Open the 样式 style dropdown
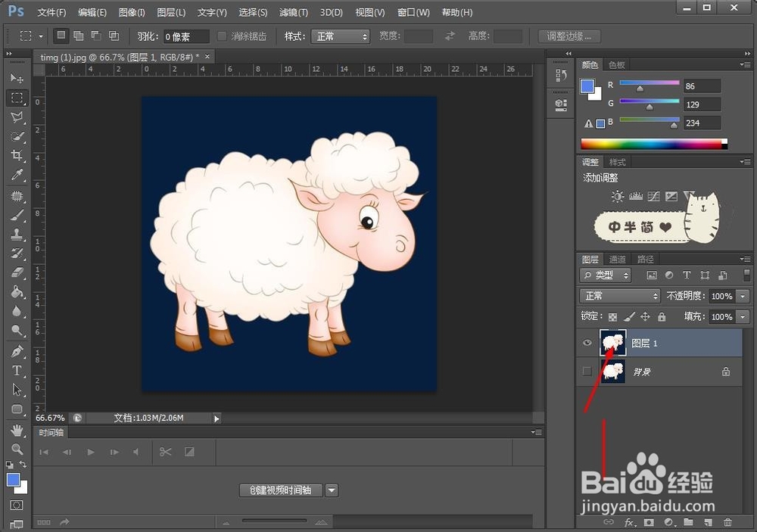This screenshot has width=757, height=532. point(341,36)
